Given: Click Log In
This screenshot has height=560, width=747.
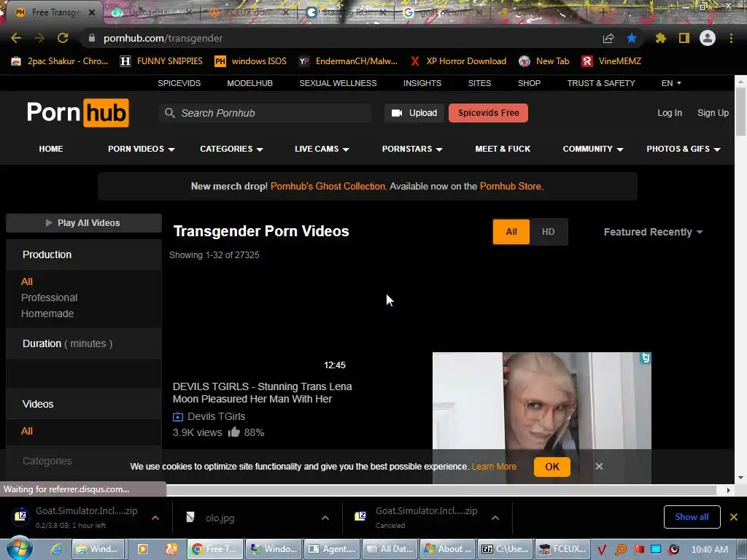Looking at the screenshot, I should pyautogui.click(x=670, y=113).
